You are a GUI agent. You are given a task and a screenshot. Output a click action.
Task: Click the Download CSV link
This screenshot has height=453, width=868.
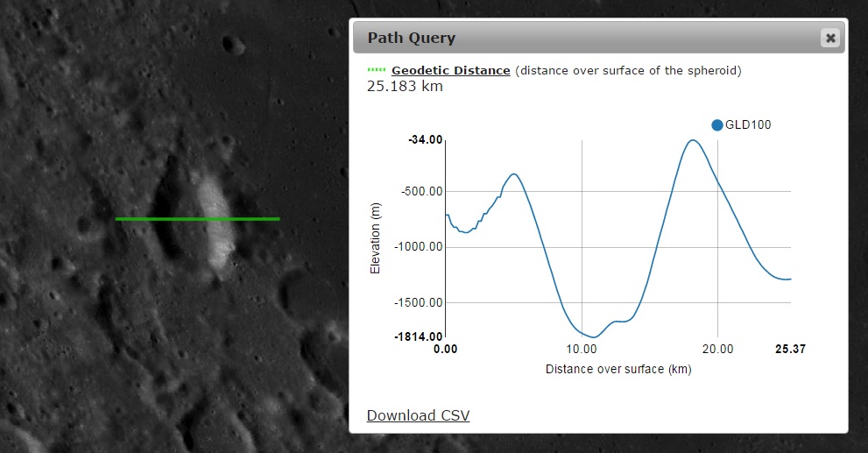click(x=418, y=415)
